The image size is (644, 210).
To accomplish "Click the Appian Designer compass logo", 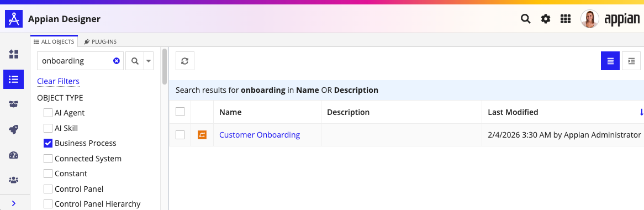I will [14, 19].
